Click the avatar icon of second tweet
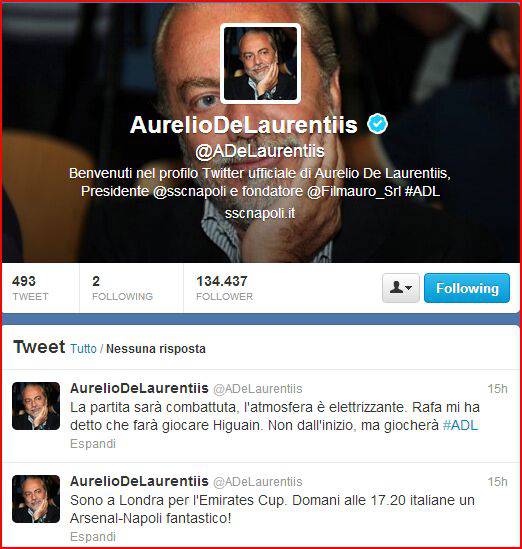522x549 pixels. (x=36, y=499)
